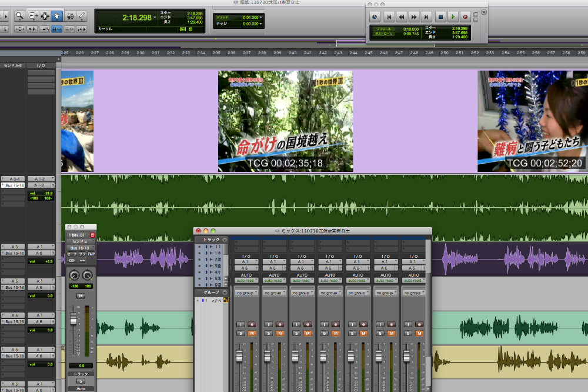The image size is (588, 392).
Task: Open A 3-4 input selector on Edit track
Action: 13,179
